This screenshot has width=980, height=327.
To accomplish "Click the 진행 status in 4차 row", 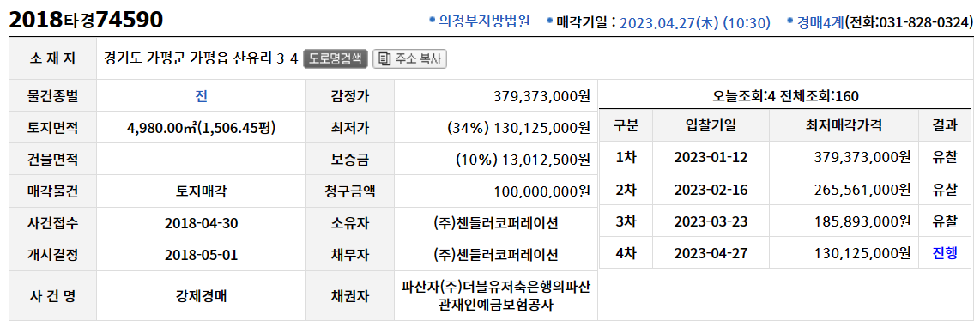I will pos(944,253).
